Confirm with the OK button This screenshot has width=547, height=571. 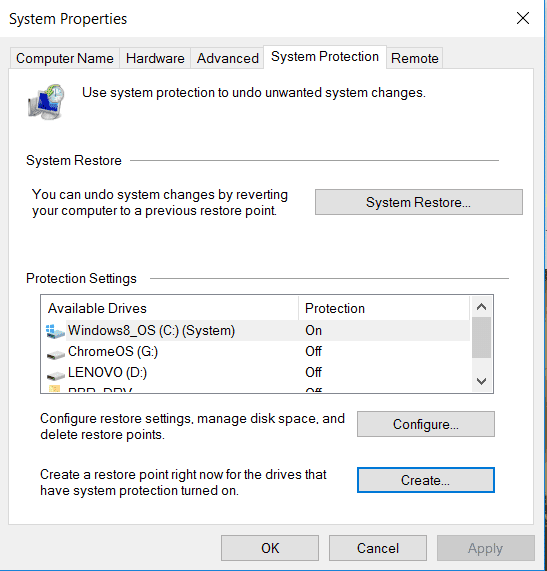[270, 548]
